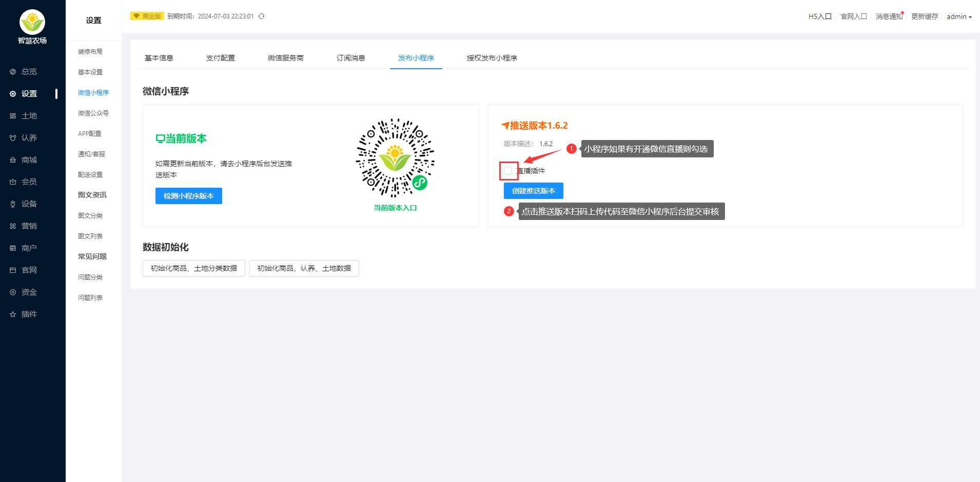Click the 认养 sidebar icon
Screen dimensions: 980x482
(13, 138)
